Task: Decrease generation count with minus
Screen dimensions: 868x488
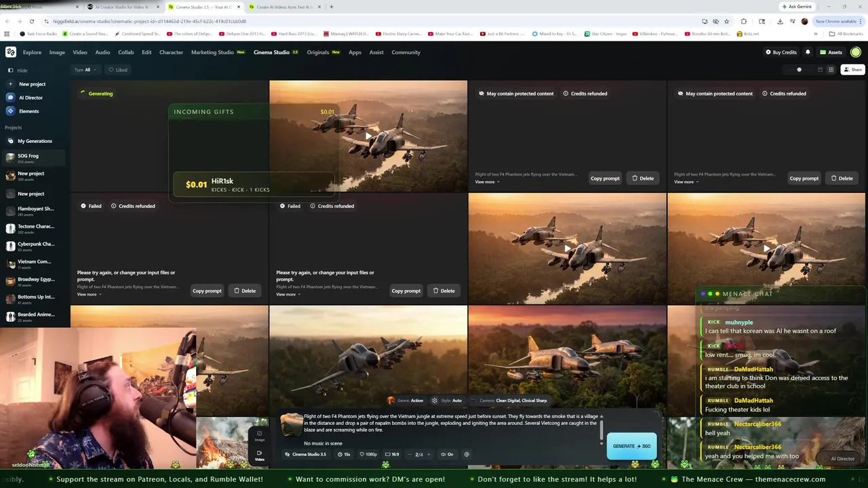Action: click(410, 454)
